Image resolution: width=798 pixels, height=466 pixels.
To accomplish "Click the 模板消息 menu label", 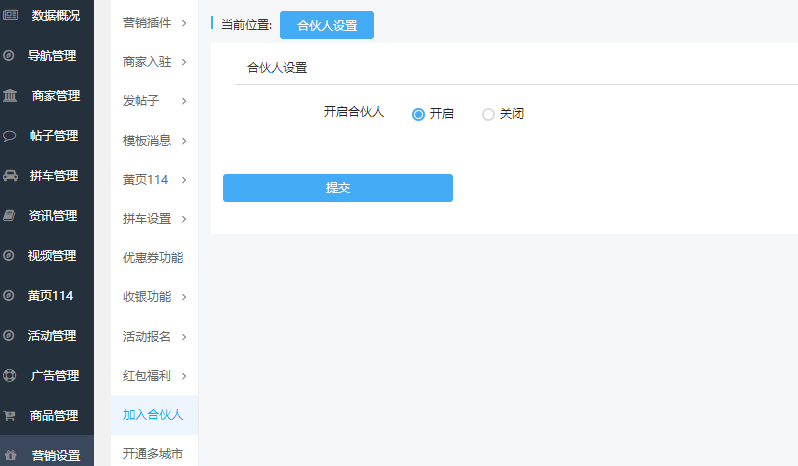I will (147, 140).
